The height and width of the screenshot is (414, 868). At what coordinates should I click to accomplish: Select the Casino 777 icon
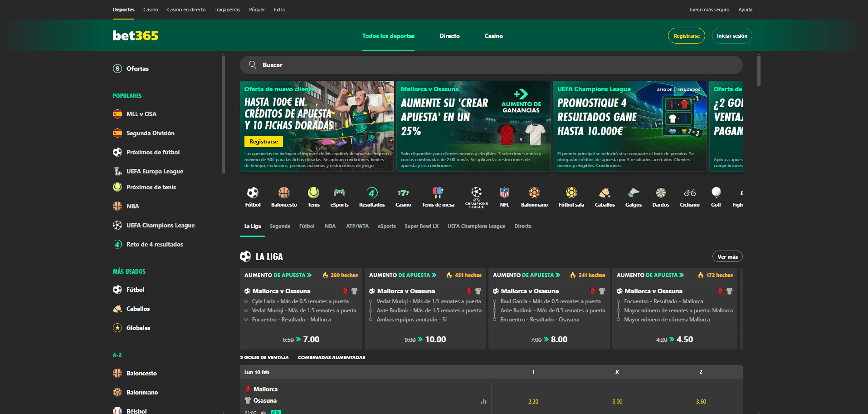(x=403, y=193)
